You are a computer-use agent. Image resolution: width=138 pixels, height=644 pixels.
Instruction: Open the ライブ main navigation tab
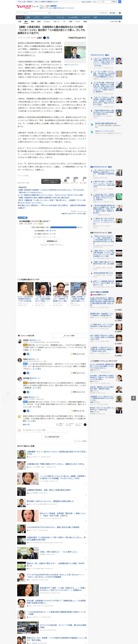pyautogui.click(x=37, y=17)
